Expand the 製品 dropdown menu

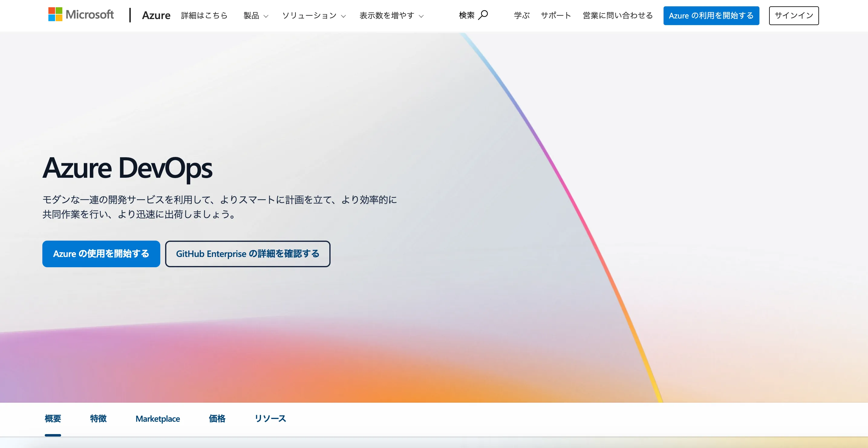[256, 15]
